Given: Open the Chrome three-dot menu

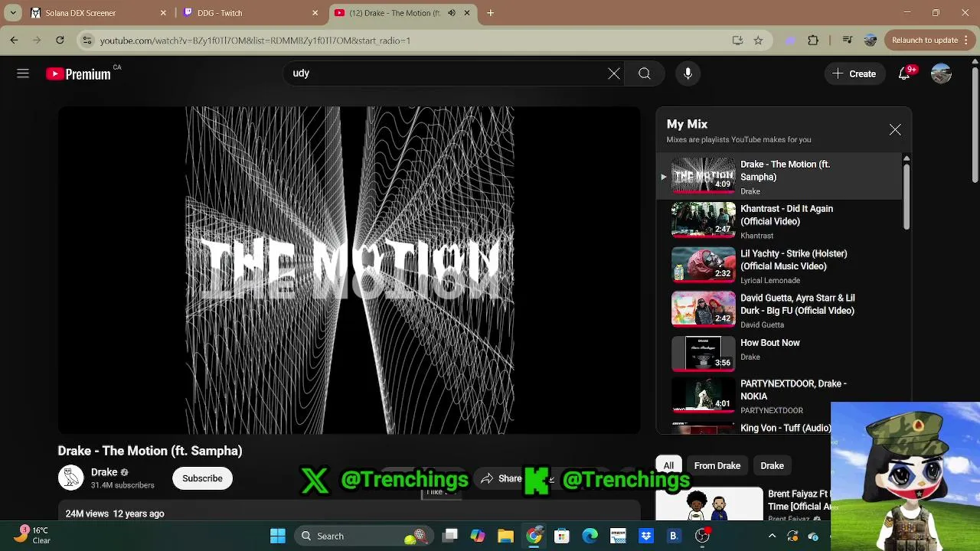Looking at the screenshot, I should pos(967,40).
